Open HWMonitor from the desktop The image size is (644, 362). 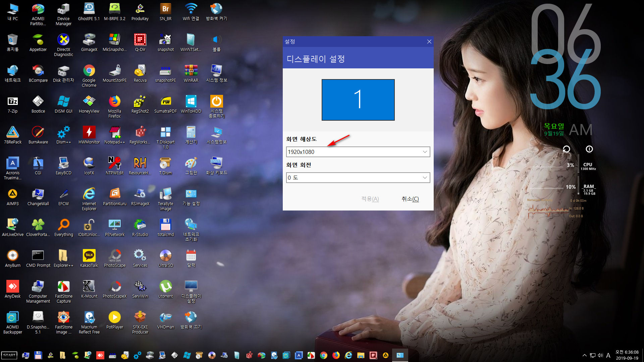(x=89, y=135)
